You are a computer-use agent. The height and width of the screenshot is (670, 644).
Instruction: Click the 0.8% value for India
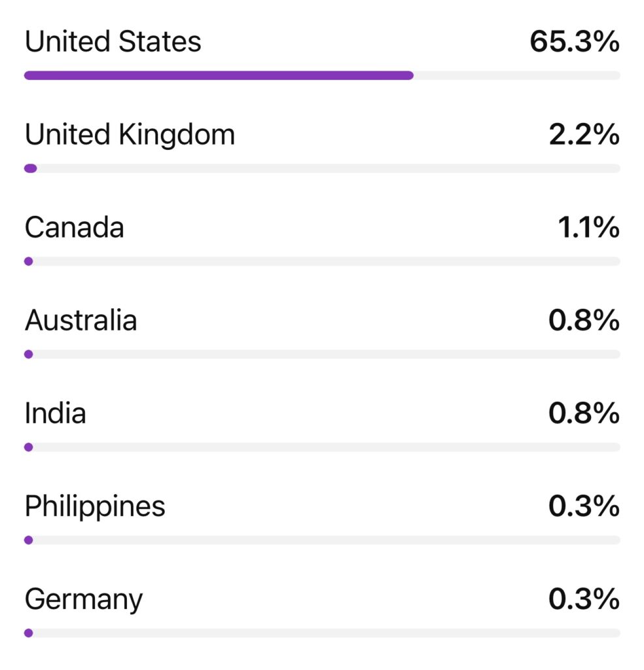(x=584, y=414)
